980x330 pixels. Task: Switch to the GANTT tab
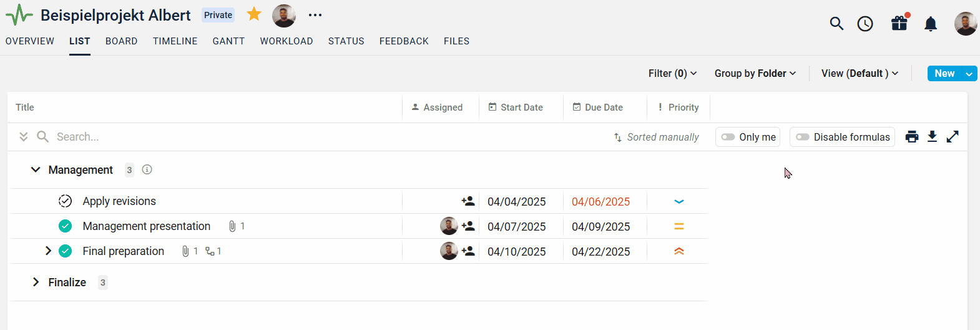tap(228, 41)
